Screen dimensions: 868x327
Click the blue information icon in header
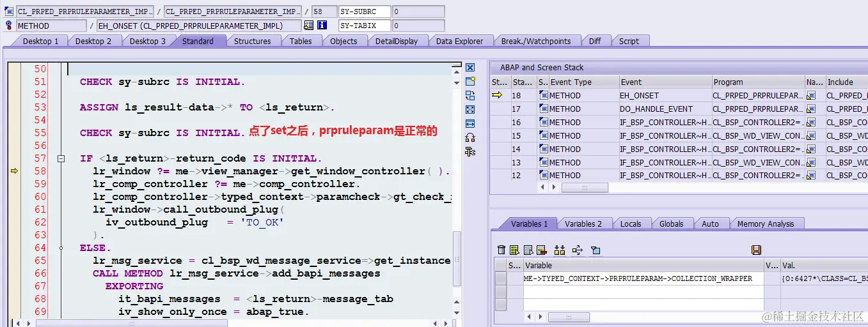322,26
